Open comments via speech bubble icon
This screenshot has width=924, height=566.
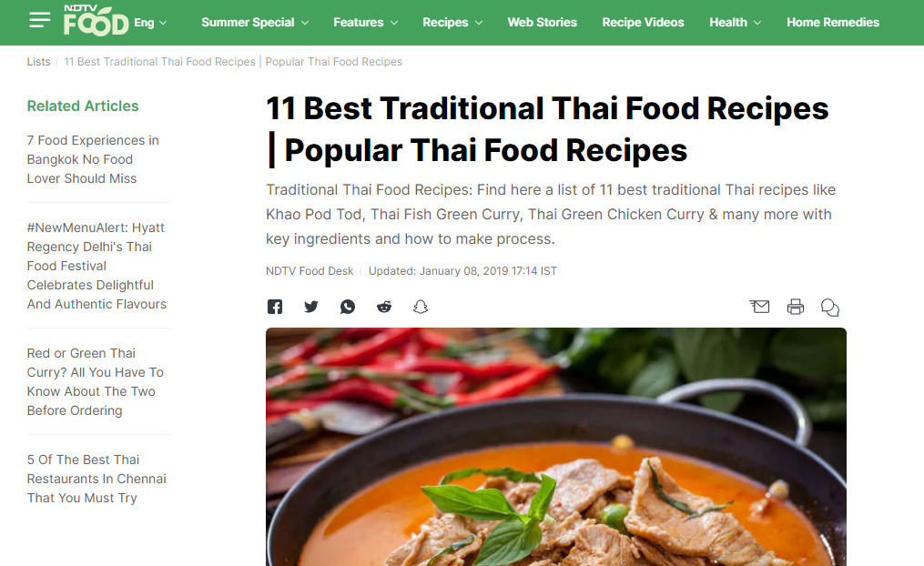829,307
